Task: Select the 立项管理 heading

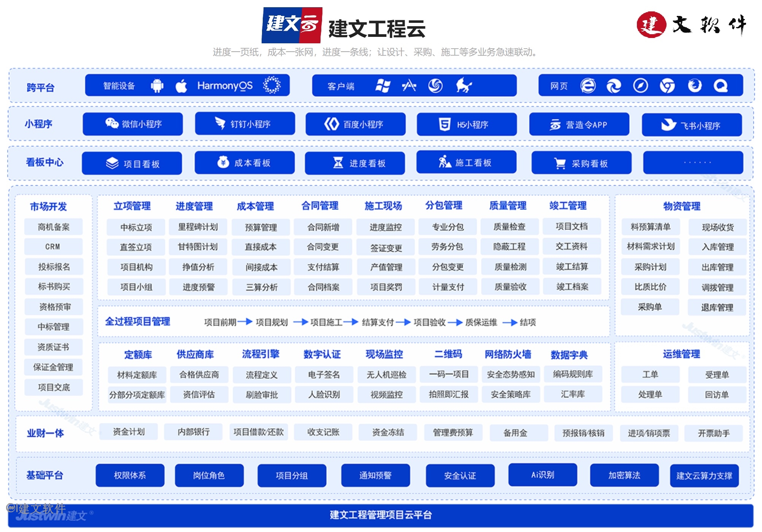Action: [132, 206]
